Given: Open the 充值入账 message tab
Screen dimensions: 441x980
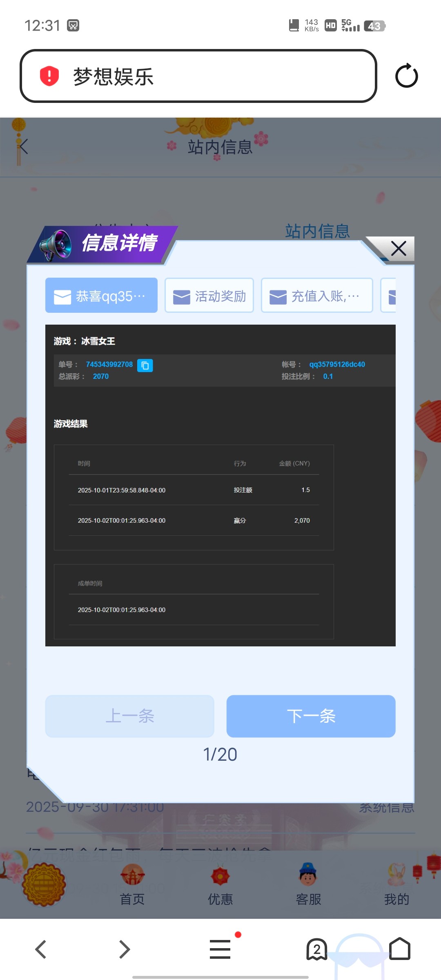Looking at the screenshot, I should (x=317, y=296).
